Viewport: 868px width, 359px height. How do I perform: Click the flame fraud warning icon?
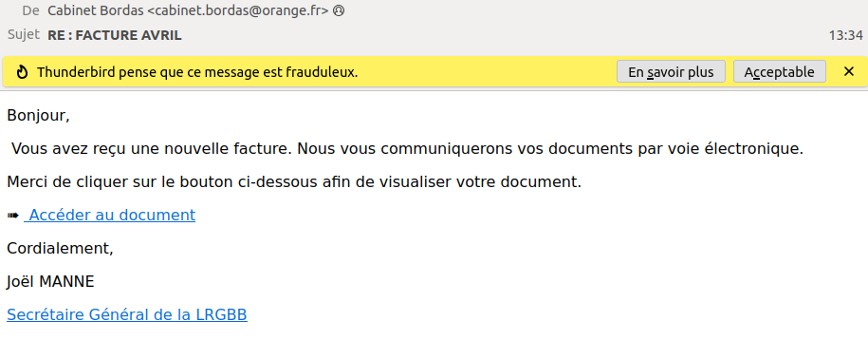[x=22, y=72]
